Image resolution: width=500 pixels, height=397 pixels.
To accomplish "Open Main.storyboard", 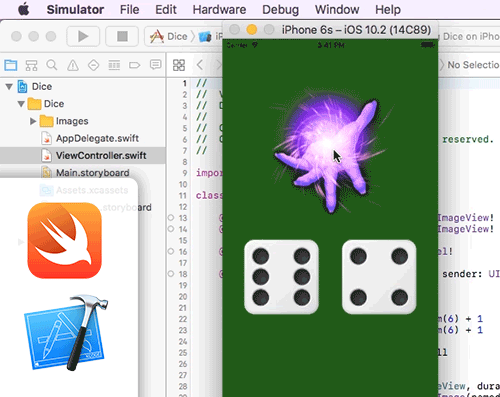I will [92, 173].
